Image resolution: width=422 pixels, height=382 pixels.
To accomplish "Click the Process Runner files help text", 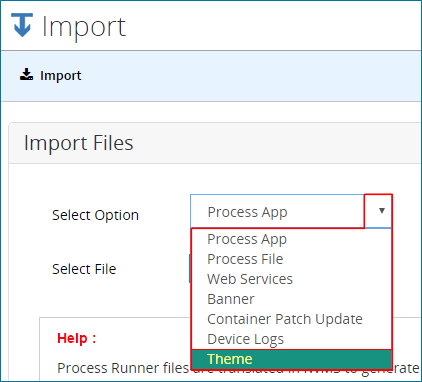I will [x=124, y=368].
